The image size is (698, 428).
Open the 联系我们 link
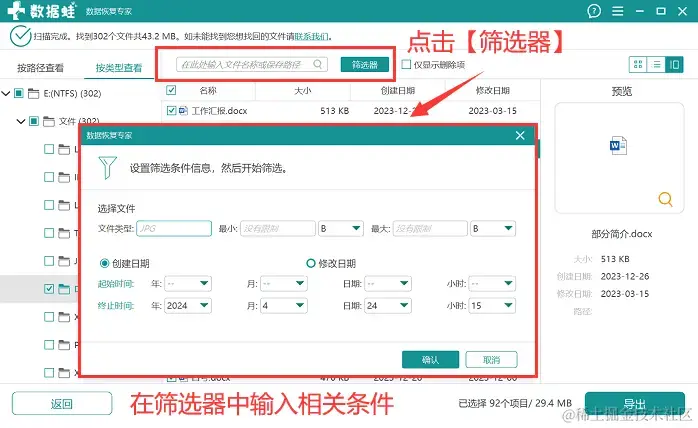pos(312,37)
